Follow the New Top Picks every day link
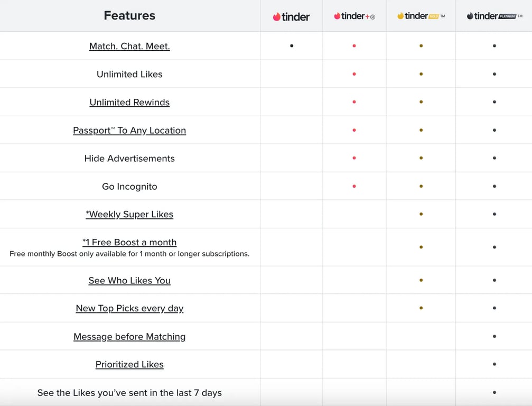The width and height of the screenshot is (532, 406). [129, 308]
